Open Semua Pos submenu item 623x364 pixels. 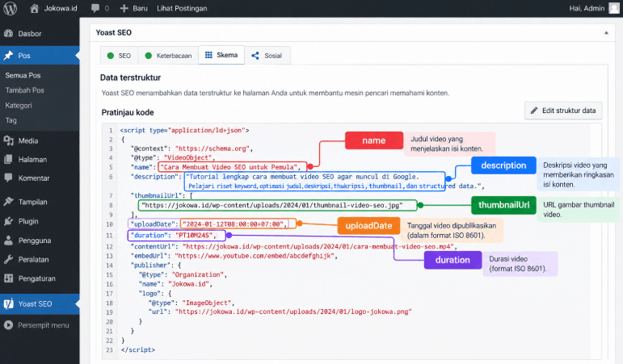click(x=23, y=75)
